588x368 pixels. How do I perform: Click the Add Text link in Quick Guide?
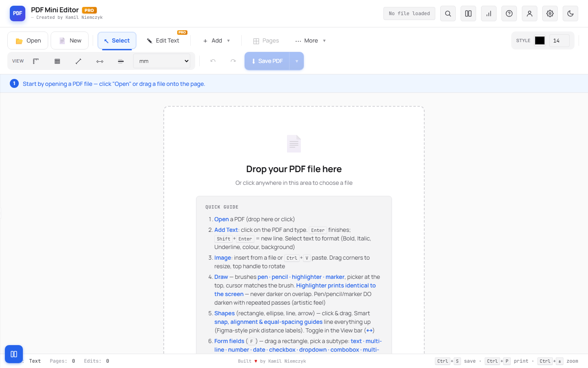(226, 230)
